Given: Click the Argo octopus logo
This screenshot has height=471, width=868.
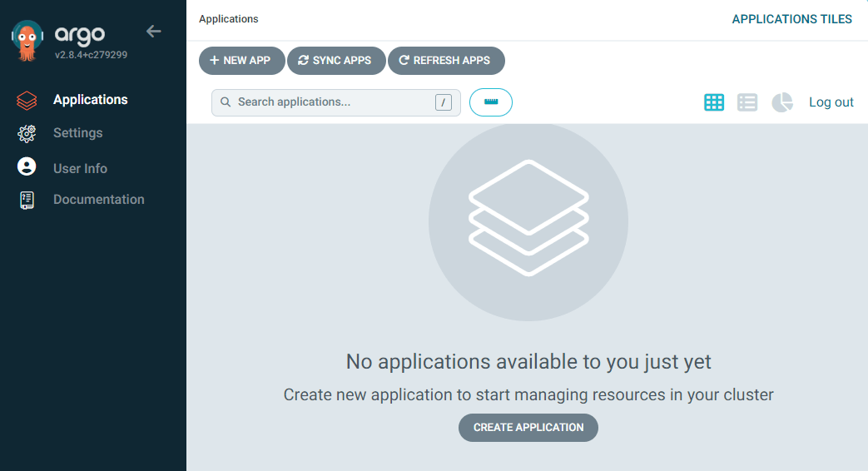Looking at the screenshot, I should [x=27, y=41].
